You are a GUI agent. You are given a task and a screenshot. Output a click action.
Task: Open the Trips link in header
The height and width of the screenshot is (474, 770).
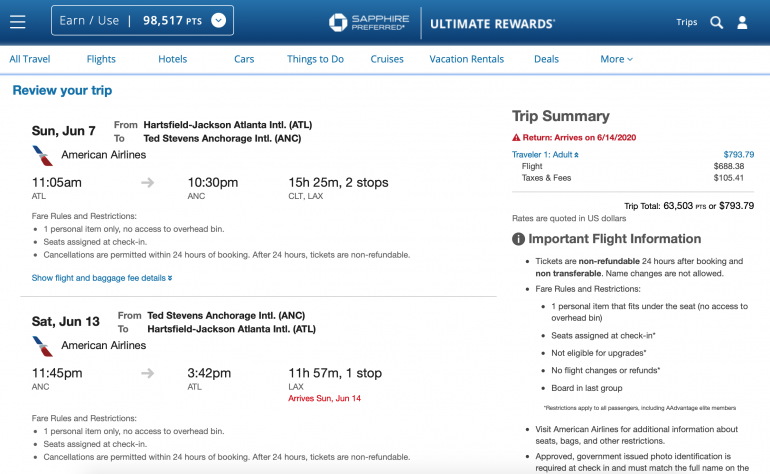(x=686, y=22)
